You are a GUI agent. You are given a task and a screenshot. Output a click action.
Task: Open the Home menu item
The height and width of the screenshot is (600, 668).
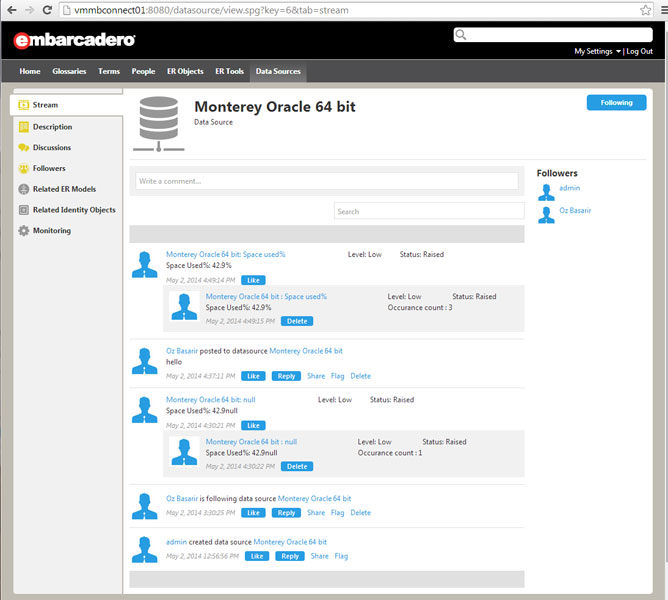[30, 71]
